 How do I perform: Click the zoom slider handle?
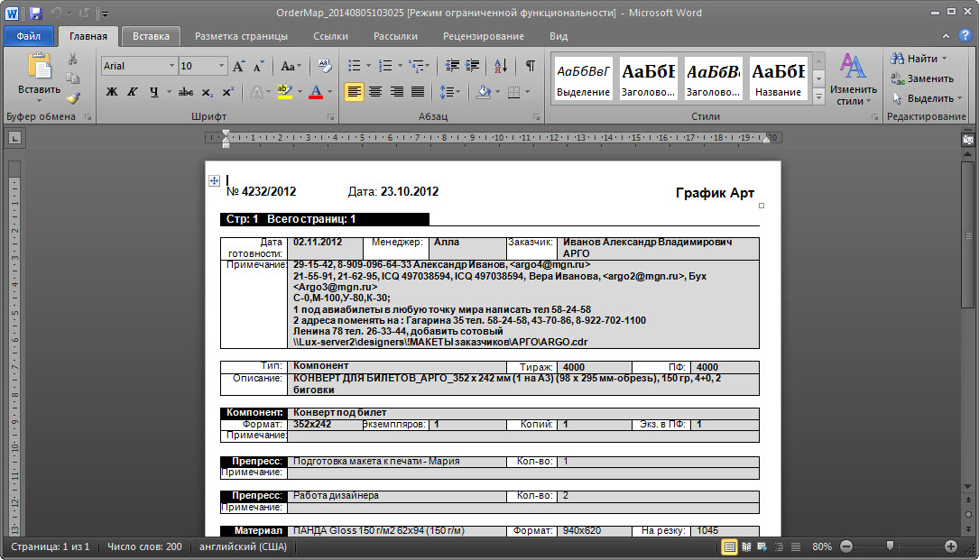[x=890, y=546]
